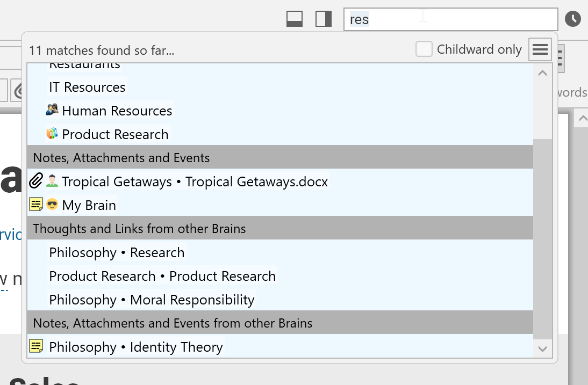Click the side panel layout icon
This screenshot has height=385, width=588.
click(x=323, y=19)
